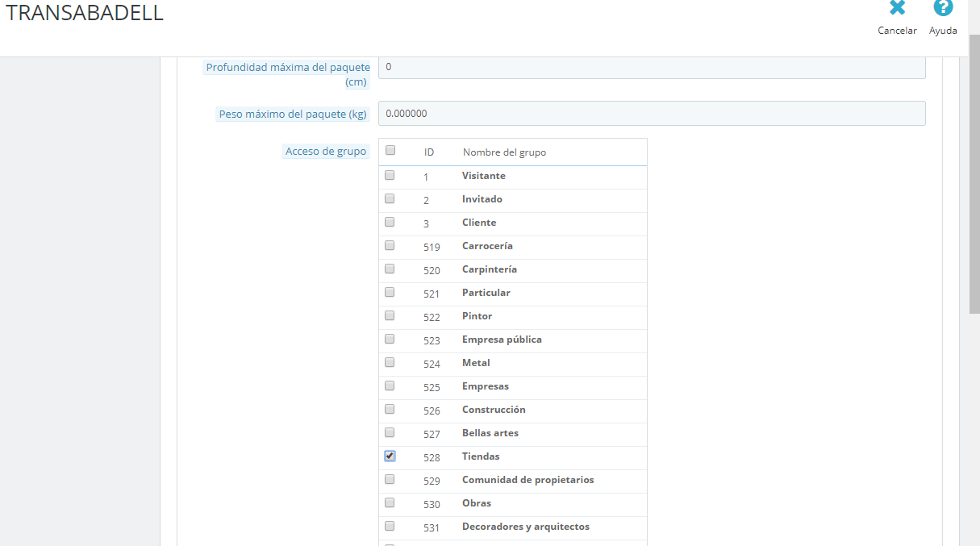Enable the Visitante group checkbox
Screen dimensions: 980x546
[x=390, y=175]
